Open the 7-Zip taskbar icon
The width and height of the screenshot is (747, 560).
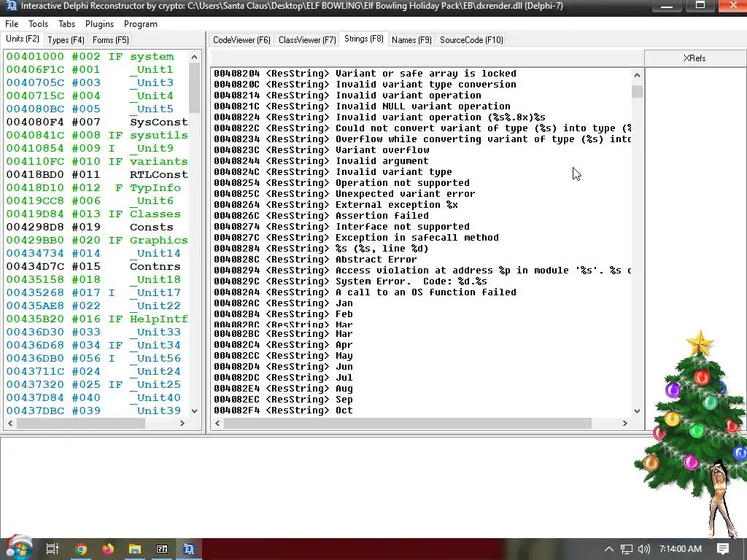point(162,549)
